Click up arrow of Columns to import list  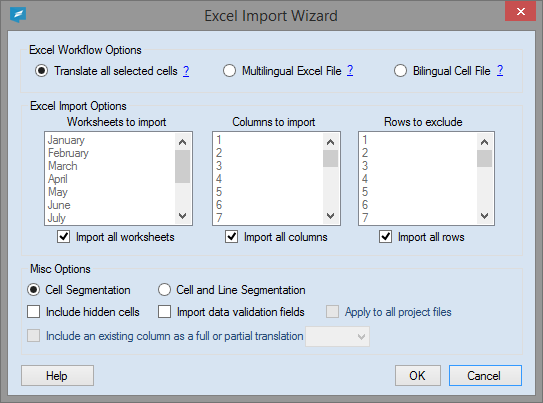(x=330, y=142)
